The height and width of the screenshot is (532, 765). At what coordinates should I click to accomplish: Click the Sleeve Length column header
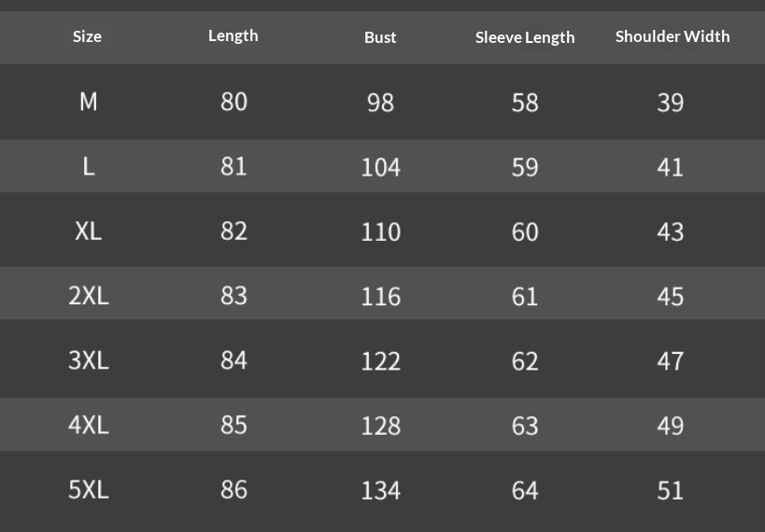(x=525, y=37)
